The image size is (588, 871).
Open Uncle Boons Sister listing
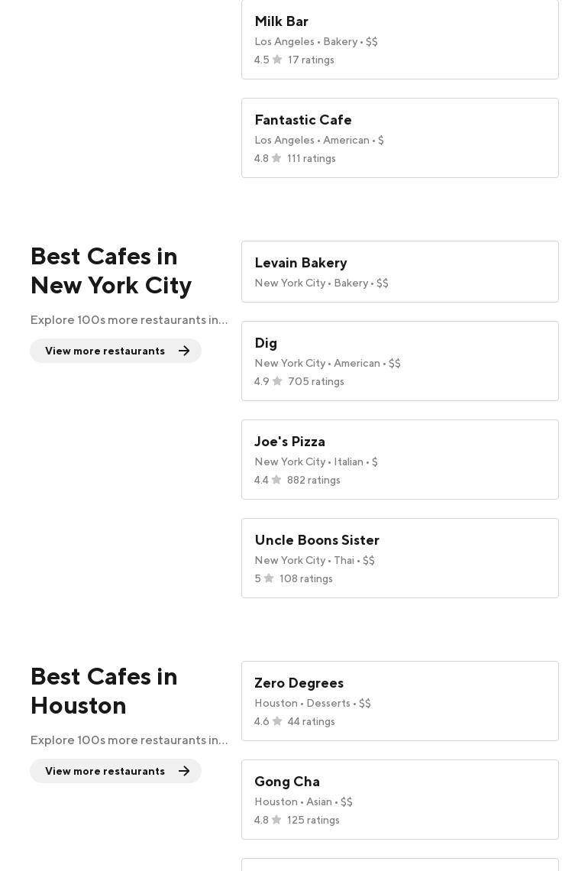[399, 558]
